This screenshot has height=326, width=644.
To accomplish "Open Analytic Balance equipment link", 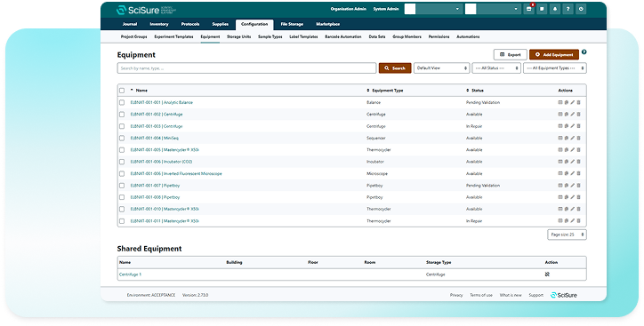I will [x=161, y=102].
